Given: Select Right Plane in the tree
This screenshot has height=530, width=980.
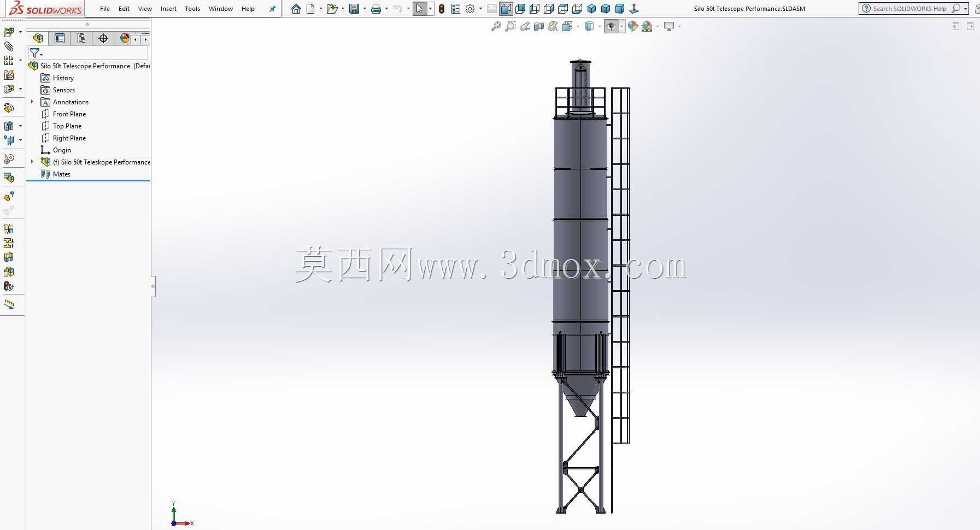Looking at the screenshot, I should 69,138.
